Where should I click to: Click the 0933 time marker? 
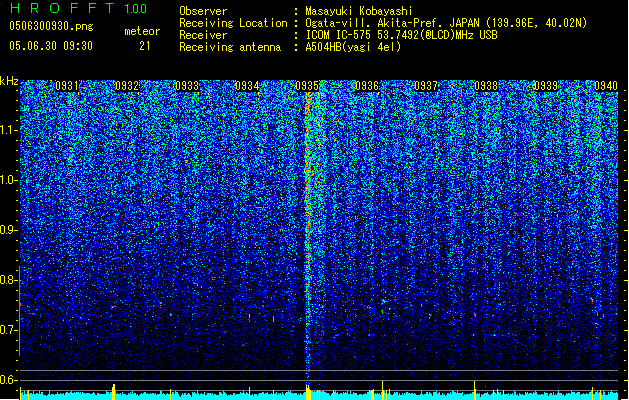point(187,86)
